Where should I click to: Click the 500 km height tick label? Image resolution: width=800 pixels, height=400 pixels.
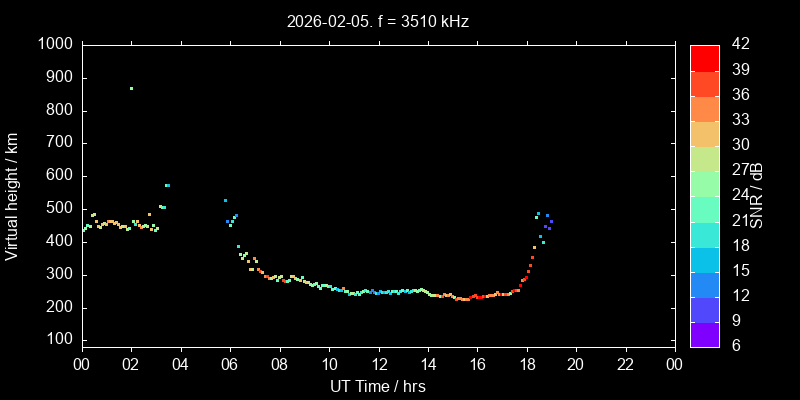(58, 208)
